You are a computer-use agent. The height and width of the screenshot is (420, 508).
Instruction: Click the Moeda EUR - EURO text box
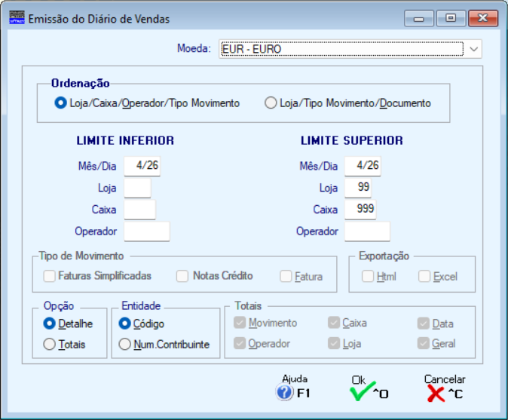(x=340, y=50)
